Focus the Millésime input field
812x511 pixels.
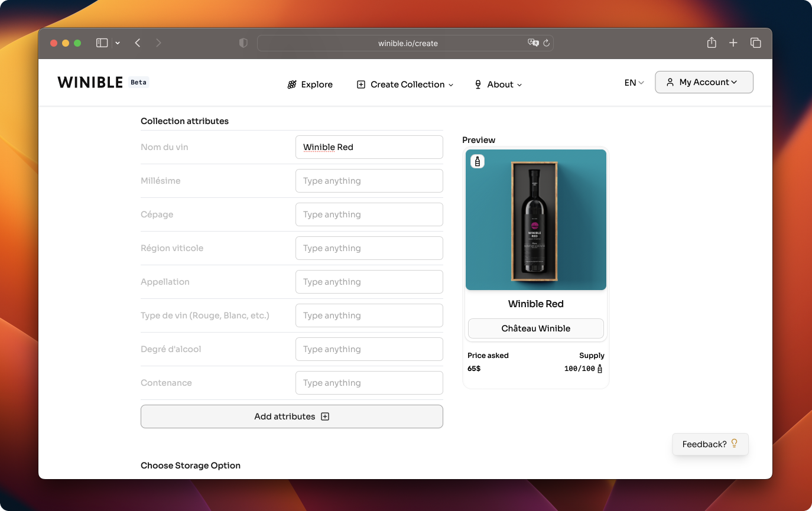tap(369, 181)
